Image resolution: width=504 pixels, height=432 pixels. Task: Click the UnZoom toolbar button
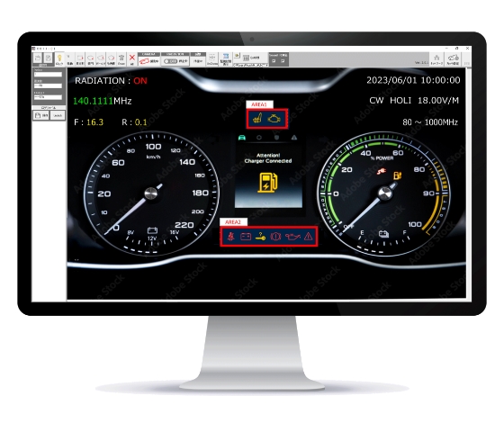point(211,58)
